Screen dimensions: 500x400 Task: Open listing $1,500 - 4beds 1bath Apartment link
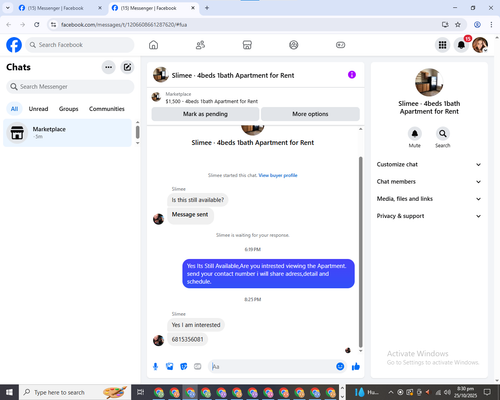coord(212,101)
